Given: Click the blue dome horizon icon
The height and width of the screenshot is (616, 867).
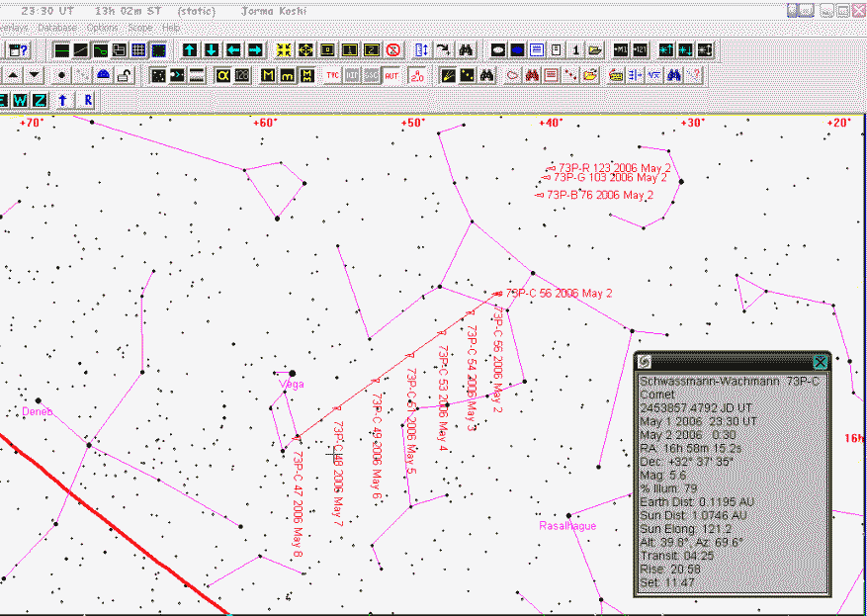Looking at the screenshot, I should pos(104,75).
